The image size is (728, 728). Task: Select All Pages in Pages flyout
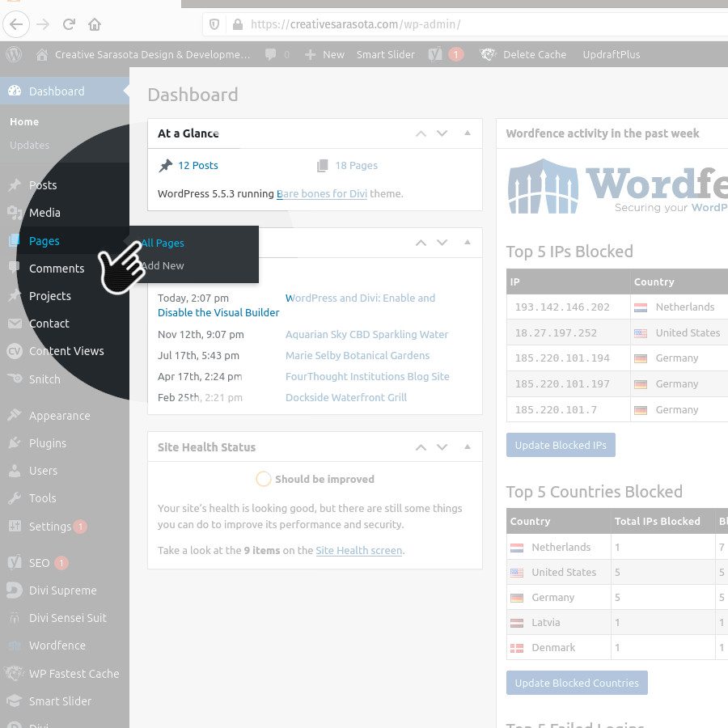(x=163, y=243)
